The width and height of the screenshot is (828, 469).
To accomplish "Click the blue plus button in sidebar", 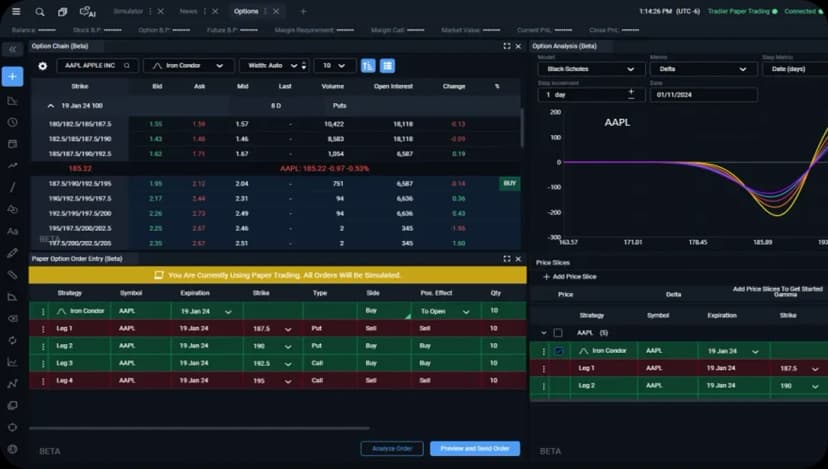I will click(13, 77).
